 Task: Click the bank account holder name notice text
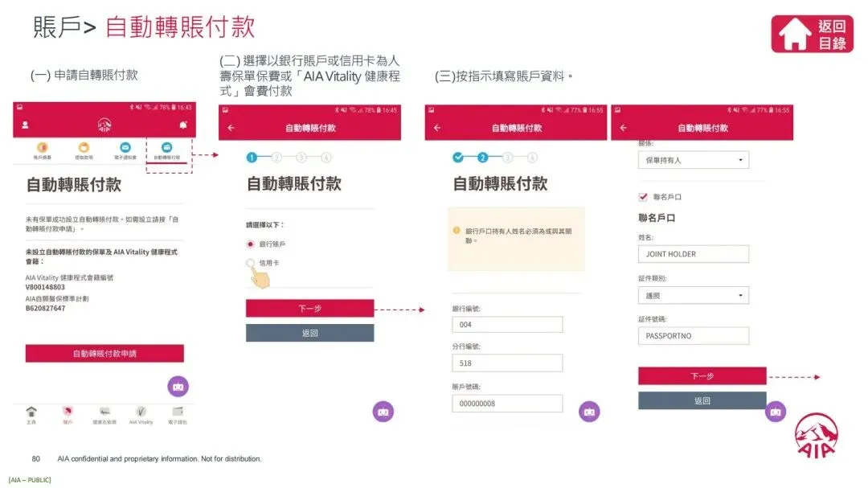518,236
